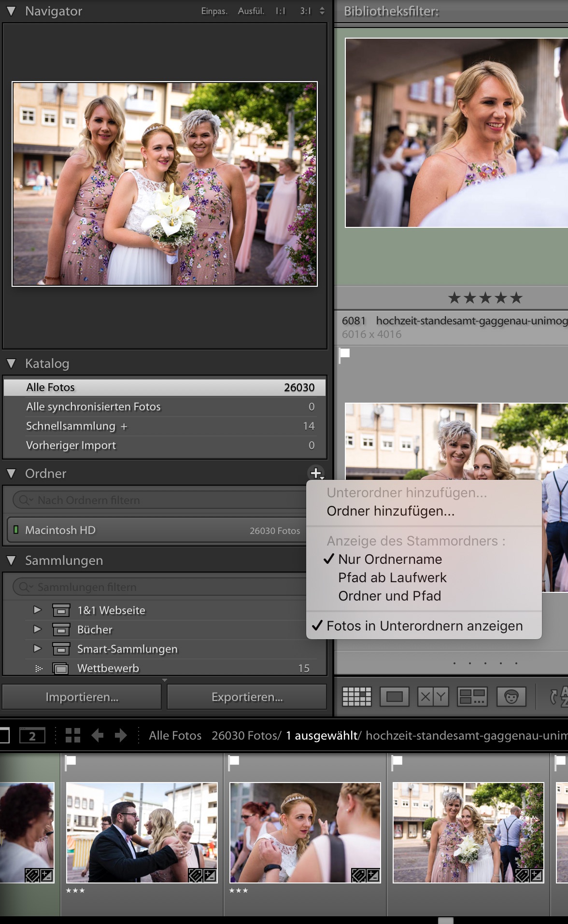Click the Exportieren... button
This screenshot has height=924, width=568.
pyautogui.click(x=247, y=697)
